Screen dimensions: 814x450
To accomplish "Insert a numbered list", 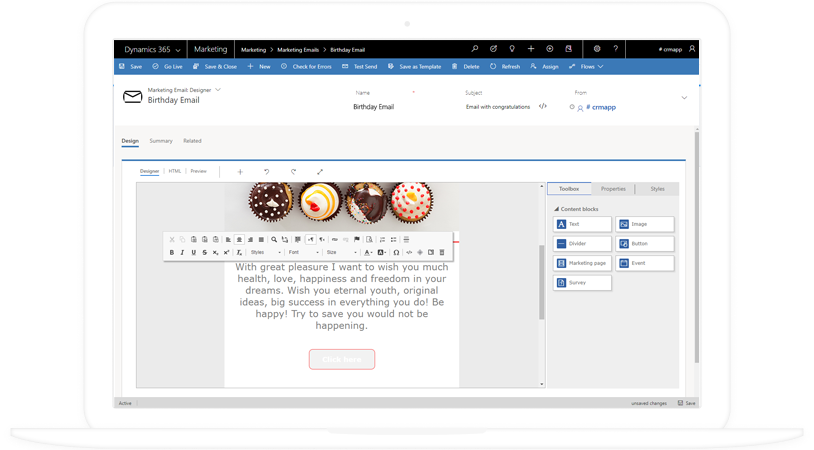I will click(383, 239).
